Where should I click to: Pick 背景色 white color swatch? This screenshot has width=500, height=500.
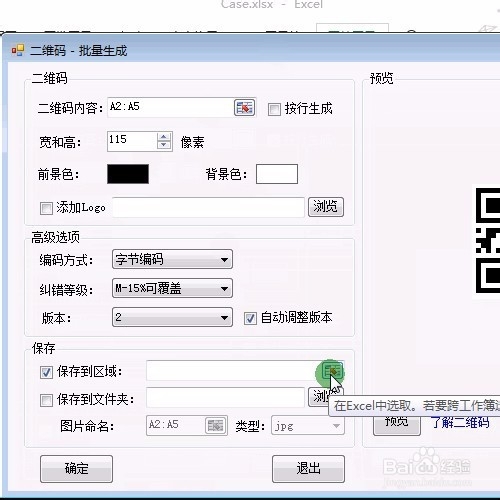tap(277, 174)
